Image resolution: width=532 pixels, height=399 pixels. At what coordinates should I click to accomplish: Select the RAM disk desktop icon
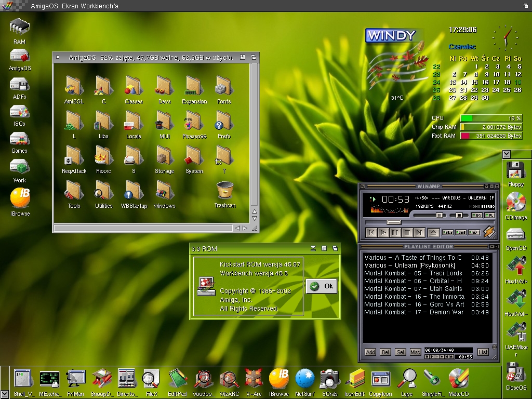coord(19,31)
